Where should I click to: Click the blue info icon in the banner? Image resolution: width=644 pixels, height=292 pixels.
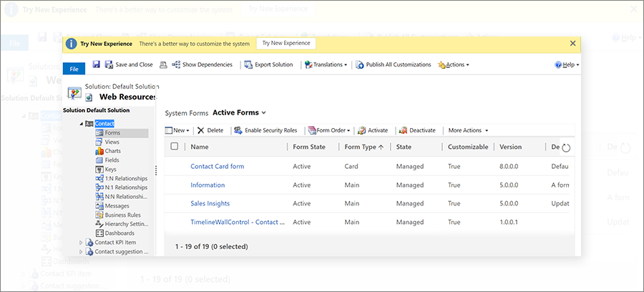click(x=72, y=44)
